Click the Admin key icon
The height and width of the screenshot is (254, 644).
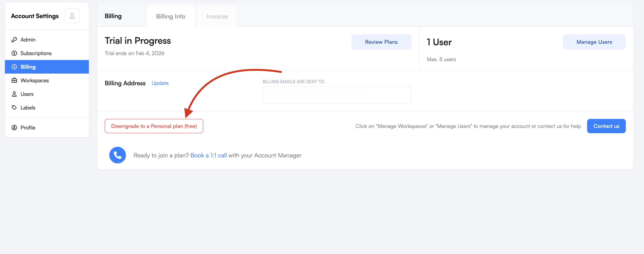(x=14, y=40)
